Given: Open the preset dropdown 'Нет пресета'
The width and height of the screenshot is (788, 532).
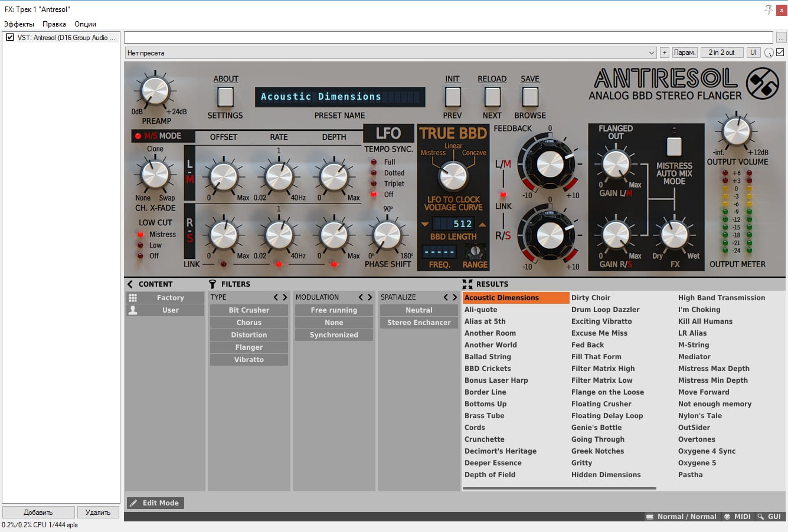Looking at the screenshot, I should [391, 52].
